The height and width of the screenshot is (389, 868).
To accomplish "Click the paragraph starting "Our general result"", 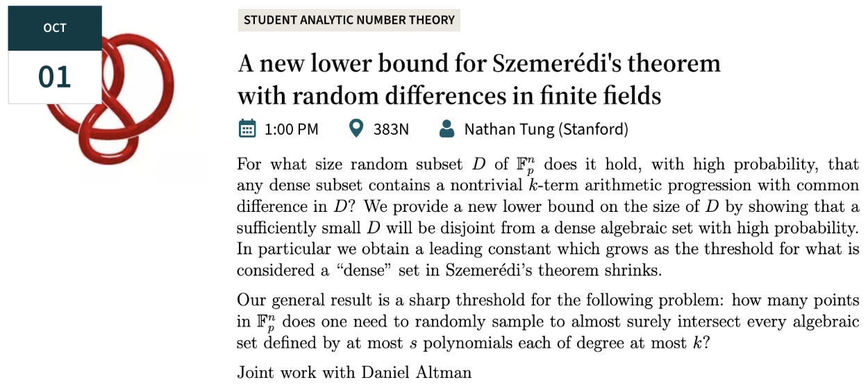I will point(548,322).
